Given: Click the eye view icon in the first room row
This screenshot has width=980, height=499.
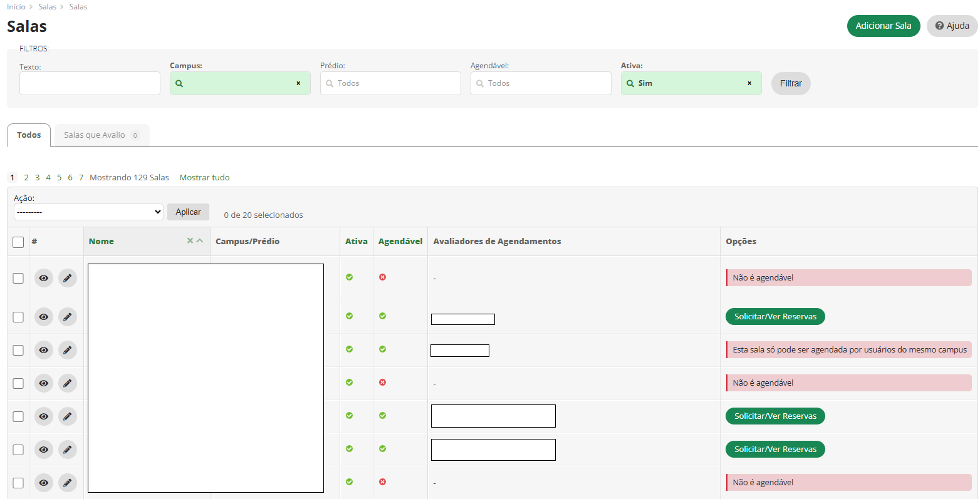Looking at the screenshot, I should (x=44, y=278).
